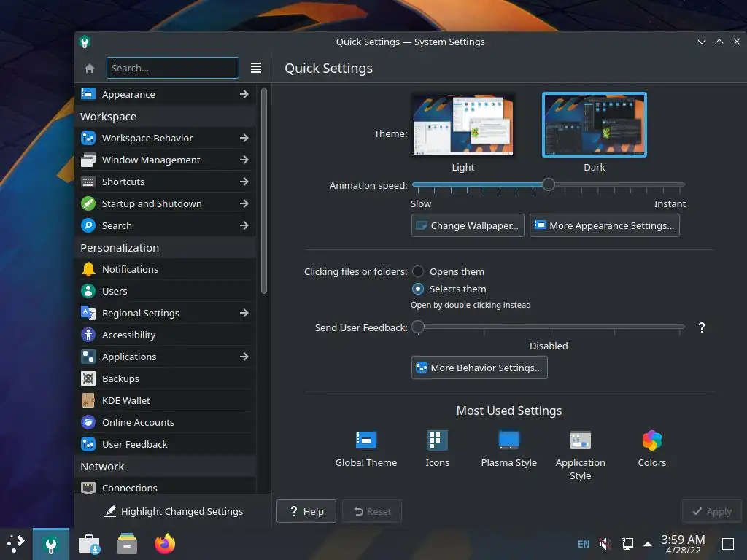
Task: Click the Users avatar icon
Action: [x=88, y=291]
